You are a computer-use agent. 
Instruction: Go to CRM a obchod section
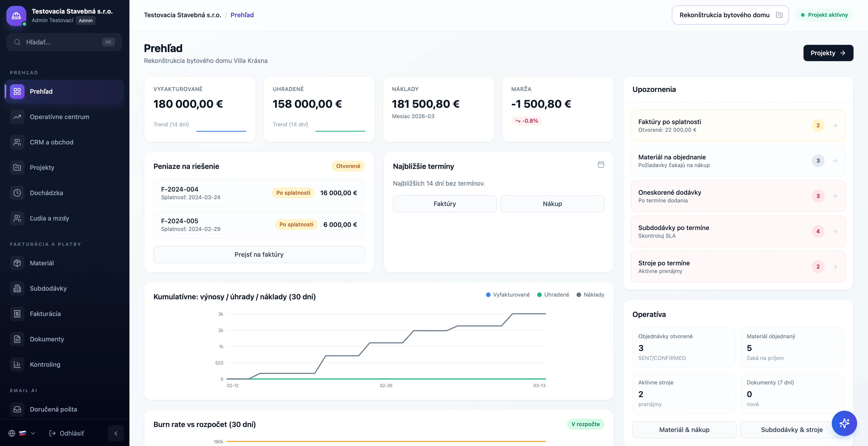pos(64,142)
